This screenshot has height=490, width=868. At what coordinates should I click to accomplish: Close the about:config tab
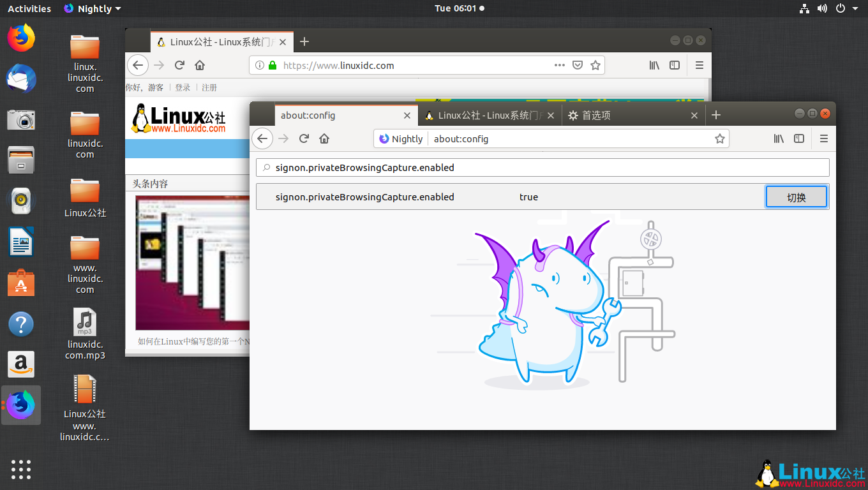pos(407,115)
